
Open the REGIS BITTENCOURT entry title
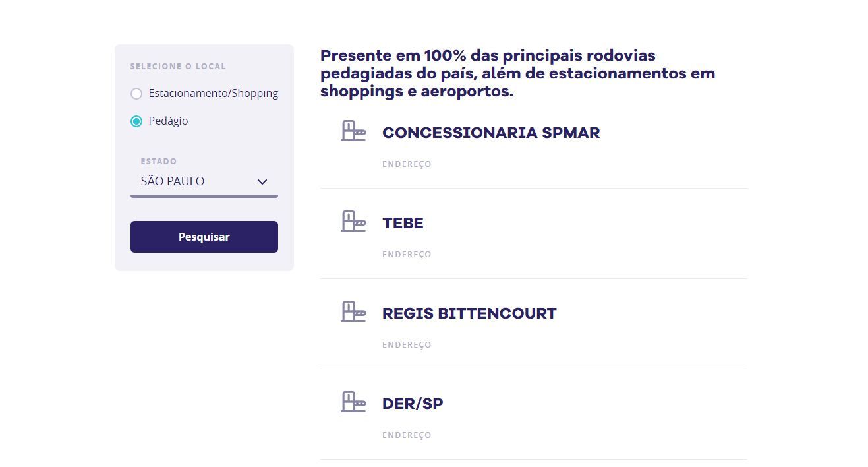pos(469,313)
